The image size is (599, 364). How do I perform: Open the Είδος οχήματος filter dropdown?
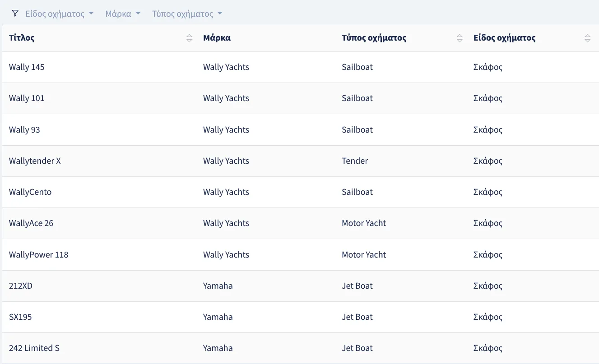click(60, 14)
